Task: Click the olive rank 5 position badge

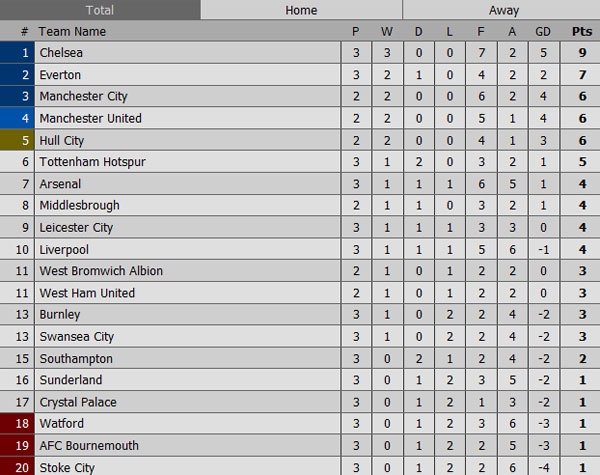Action: coord(18,140)
